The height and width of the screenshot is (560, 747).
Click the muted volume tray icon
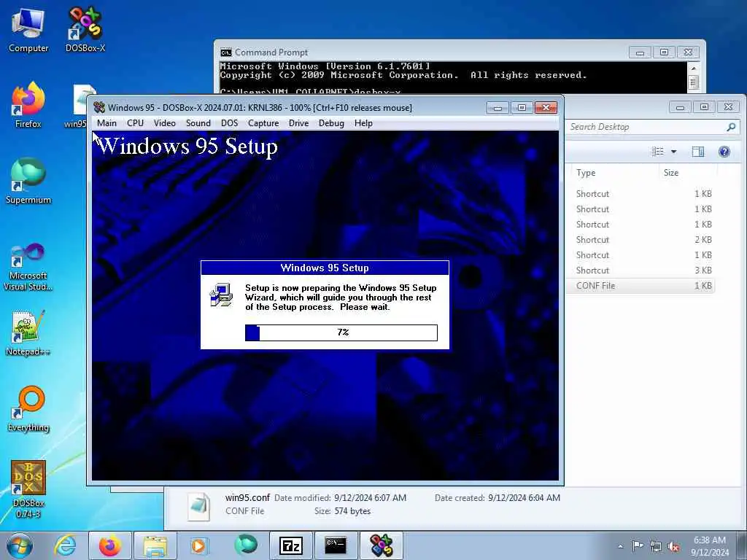click(673, 546)
